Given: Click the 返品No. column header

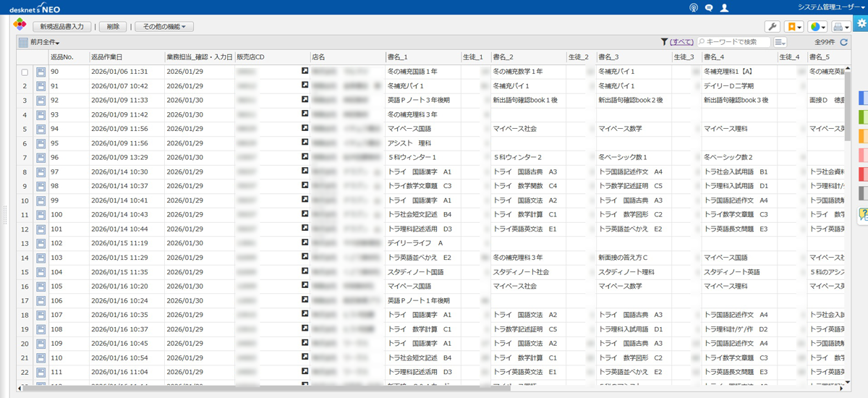Looking at the screenshot, I should coord(62,57).
